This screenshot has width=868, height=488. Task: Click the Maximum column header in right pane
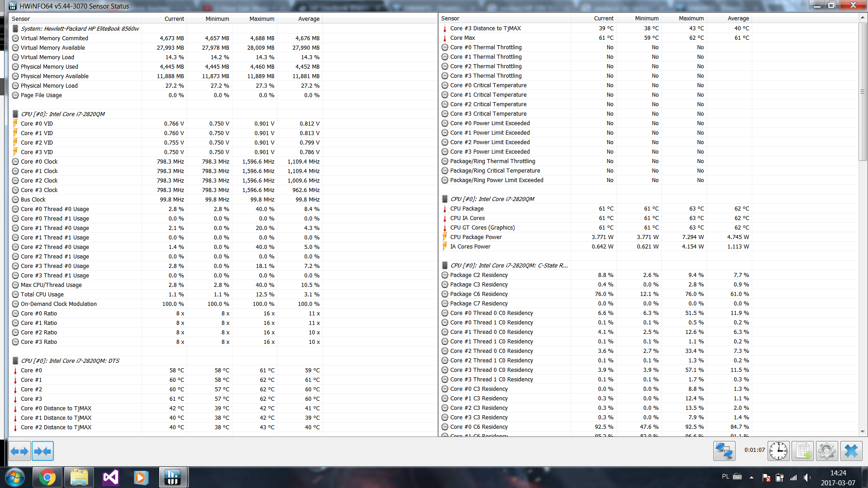tap(684, 19)
